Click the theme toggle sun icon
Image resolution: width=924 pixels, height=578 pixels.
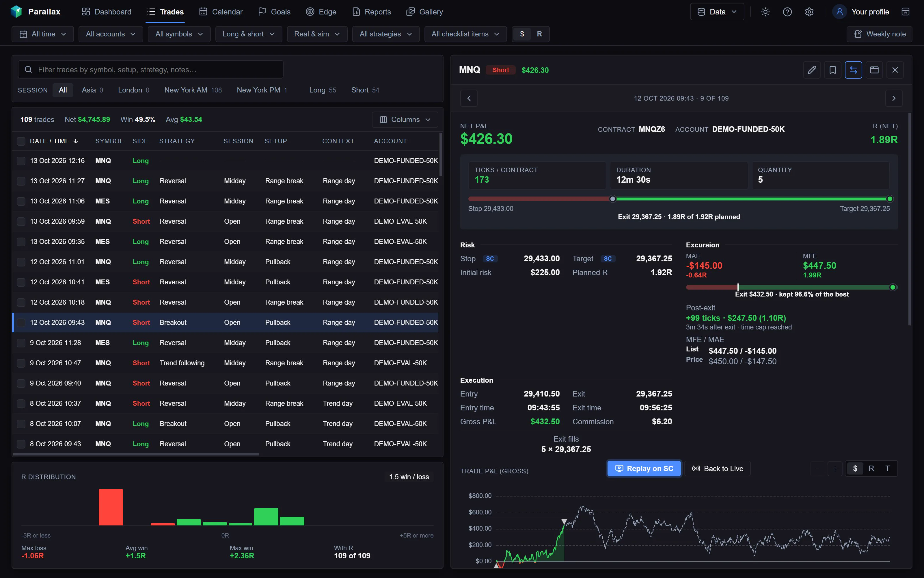pos(765,12)
